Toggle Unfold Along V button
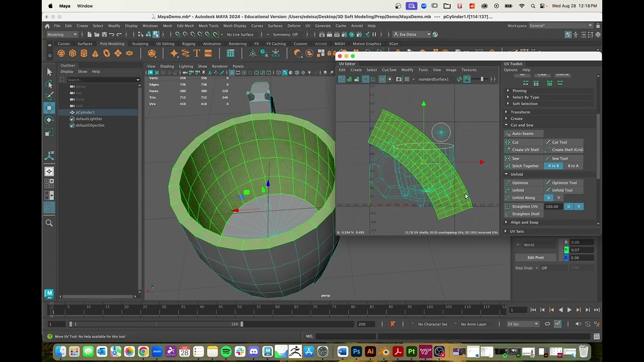Screen dimensions: 644x362 click(x=558, y=198)
